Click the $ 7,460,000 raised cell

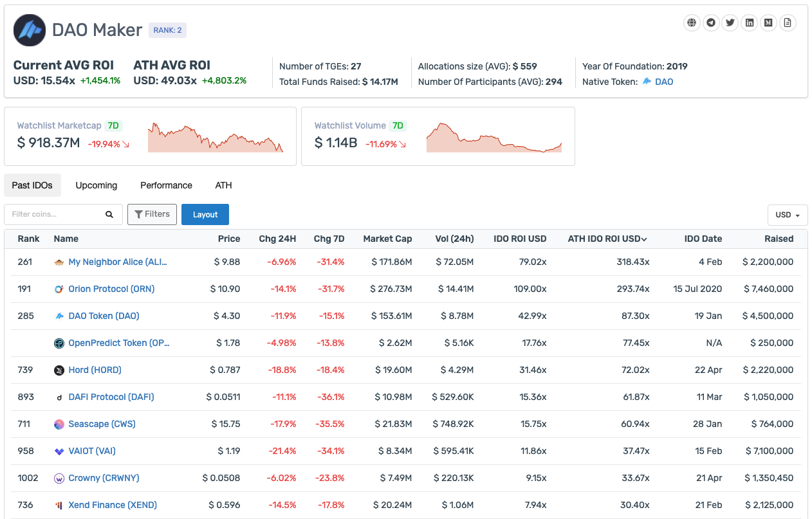(768, 289)
